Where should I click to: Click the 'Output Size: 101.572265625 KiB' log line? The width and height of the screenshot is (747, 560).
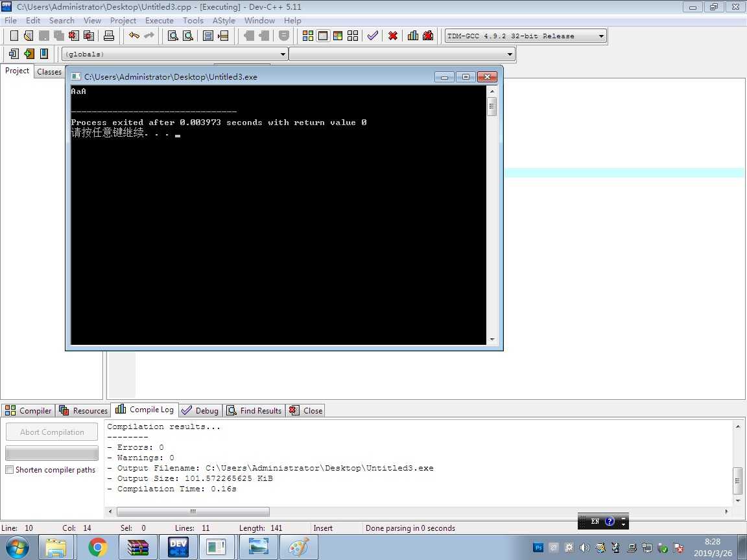[x=189, y=478]
